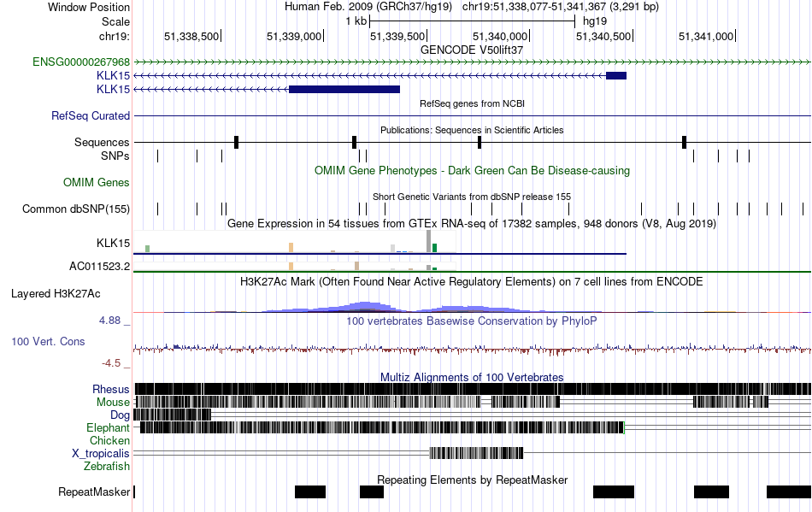Click the 100 Vert. Cons label
This screenshot has height=512, width=812.
coord(48,342)
